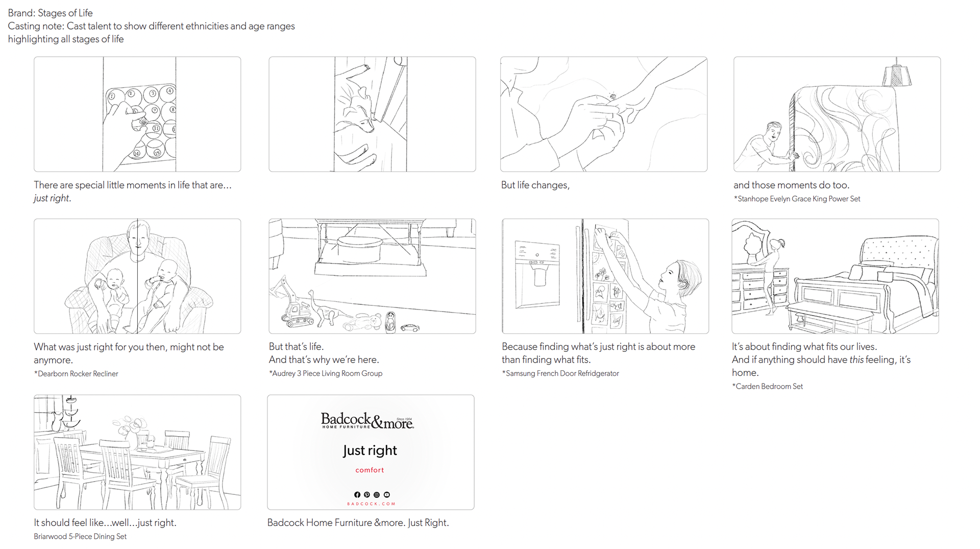Click the Carden Bedroom Set product note
Screen dimensions: 980x549
[x=768, y=387]
